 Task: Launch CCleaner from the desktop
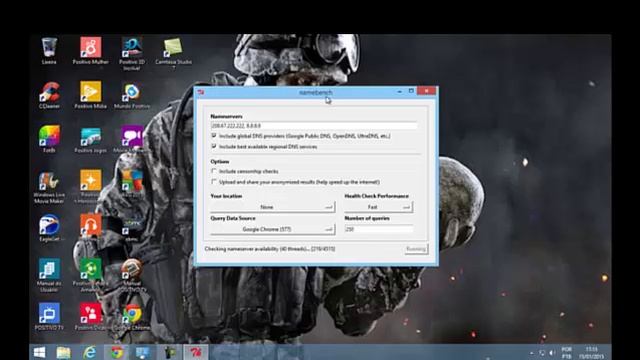coord(49,95)
